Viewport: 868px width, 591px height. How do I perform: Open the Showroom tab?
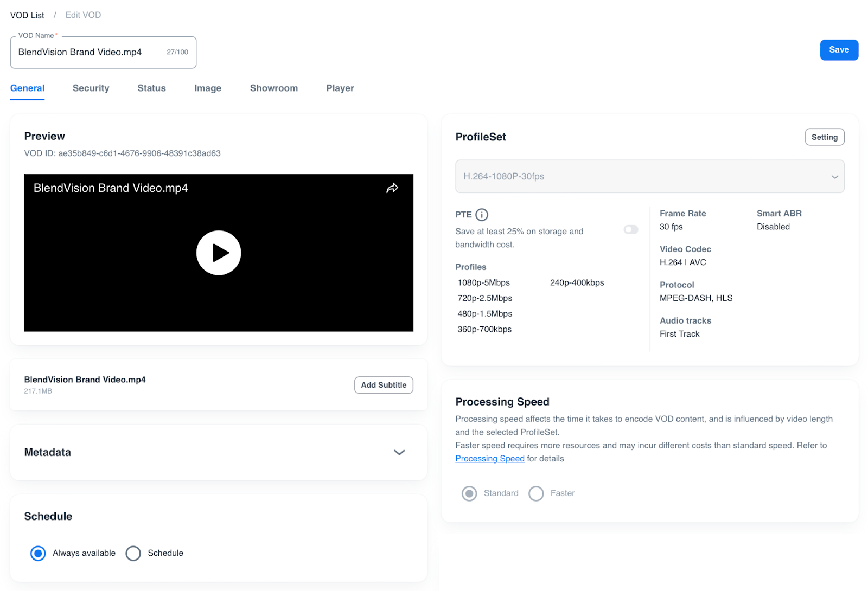click(x=273, y=88)
